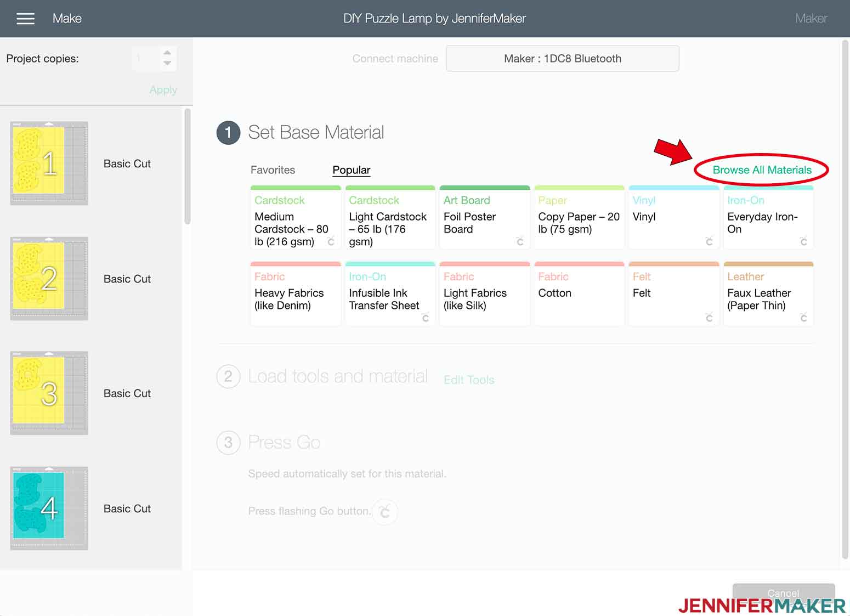
Task: Click Cricut icon on Felt card
Action: click(709, 318)
